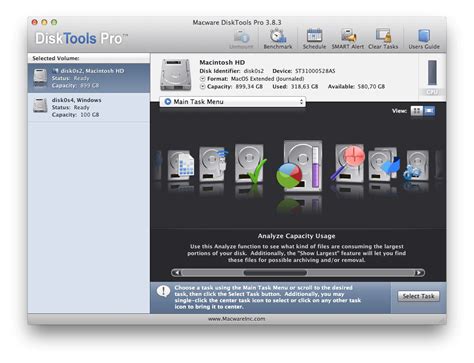474x363 pixels.
Task: Select the disk task with blue arrow
Action: pos(384,164)
